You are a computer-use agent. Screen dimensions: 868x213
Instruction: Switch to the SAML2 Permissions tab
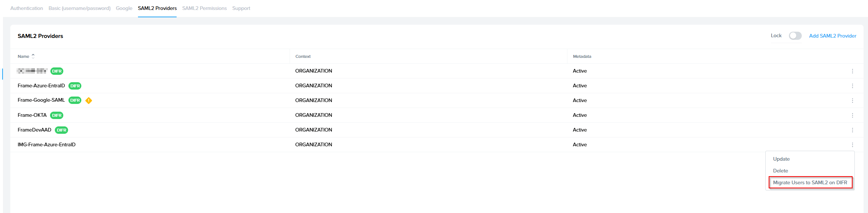tap(204, 8)
